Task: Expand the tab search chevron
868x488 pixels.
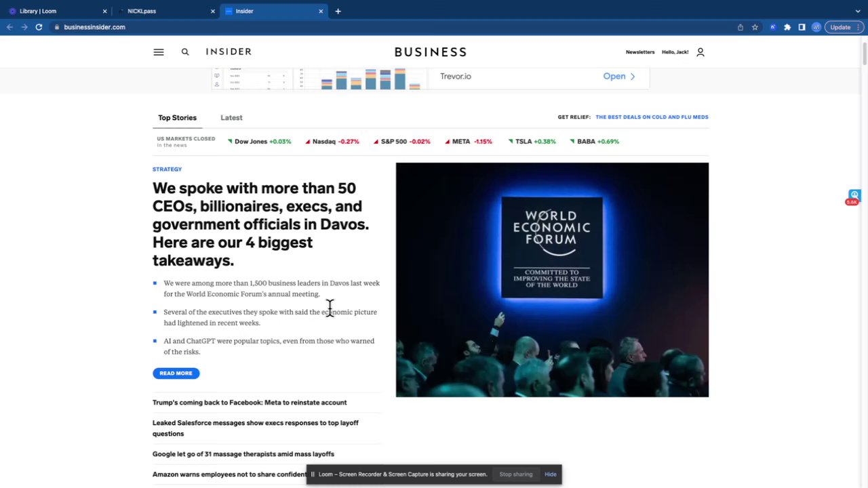Action: pos(858,11)
